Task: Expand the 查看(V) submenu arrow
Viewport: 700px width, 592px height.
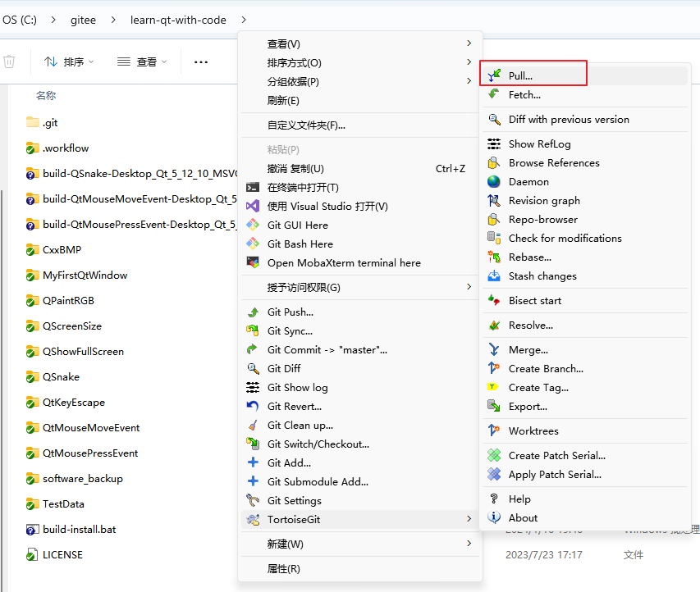Action: [x=469, y=43]
